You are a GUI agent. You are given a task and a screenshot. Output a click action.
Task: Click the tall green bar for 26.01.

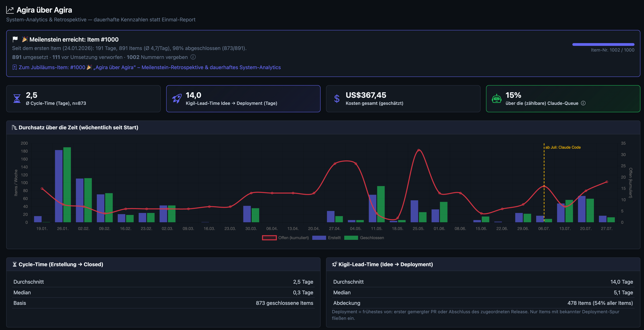coord(67,185)
